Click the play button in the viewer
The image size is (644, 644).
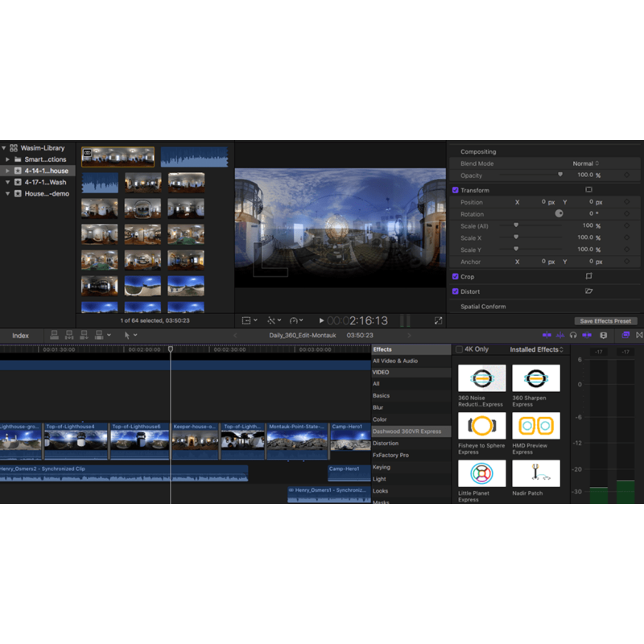point(321,320)
